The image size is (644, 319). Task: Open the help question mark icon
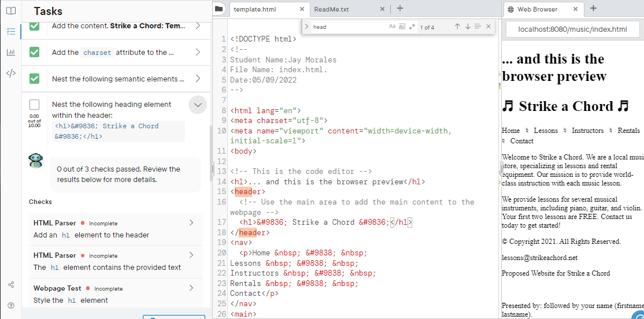pyautogui.click(x=11, y=305)
